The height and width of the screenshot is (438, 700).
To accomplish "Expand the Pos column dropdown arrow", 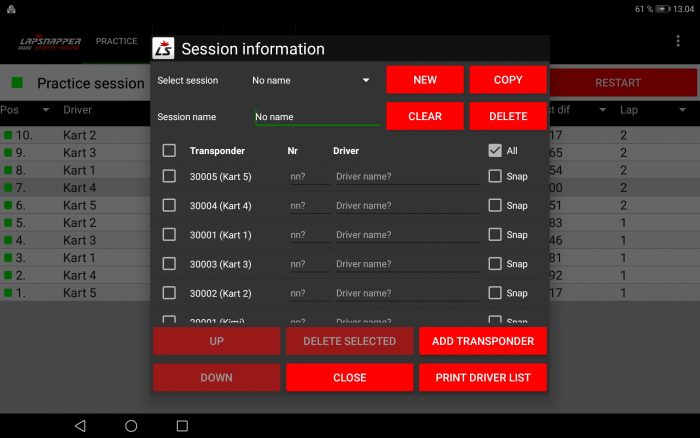I will point(46,110).
